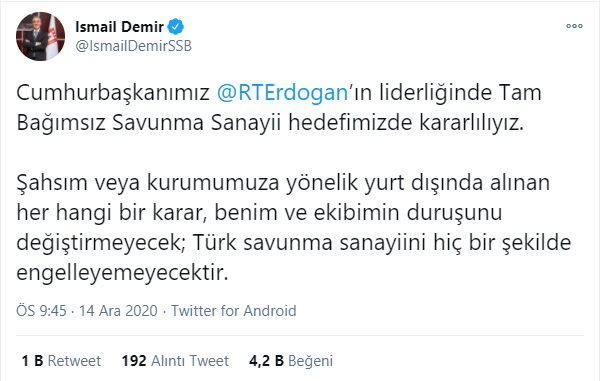Click the word Cumhurbaşkanımız in the tweet
612x381 pixels.
point(113,93)
